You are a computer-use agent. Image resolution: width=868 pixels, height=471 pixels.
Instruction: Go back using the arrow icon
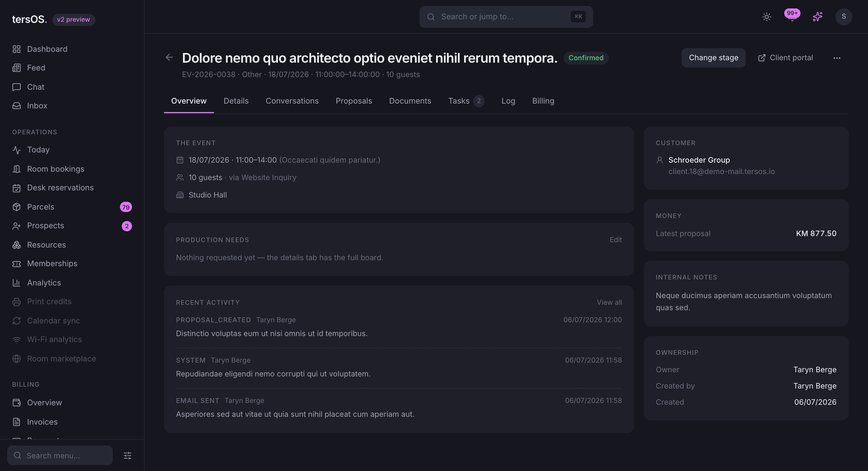(169, 58)
